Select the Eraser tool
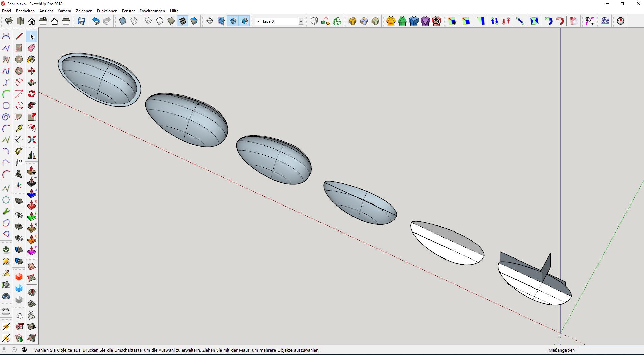The width and height of the screenshot is (644, 355). point(32,48)
